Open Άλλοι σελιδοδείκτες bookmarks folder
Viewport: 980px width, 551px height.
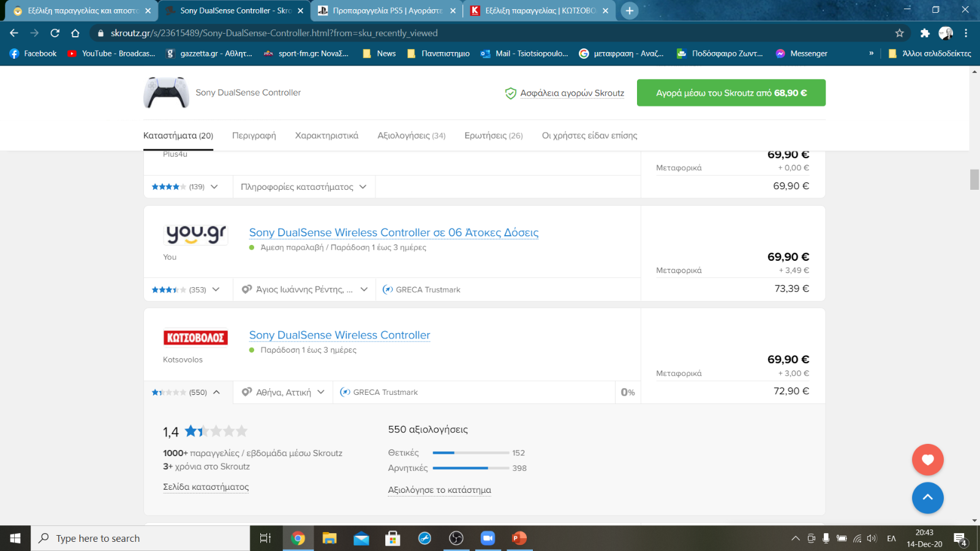[x=929, y=53]
